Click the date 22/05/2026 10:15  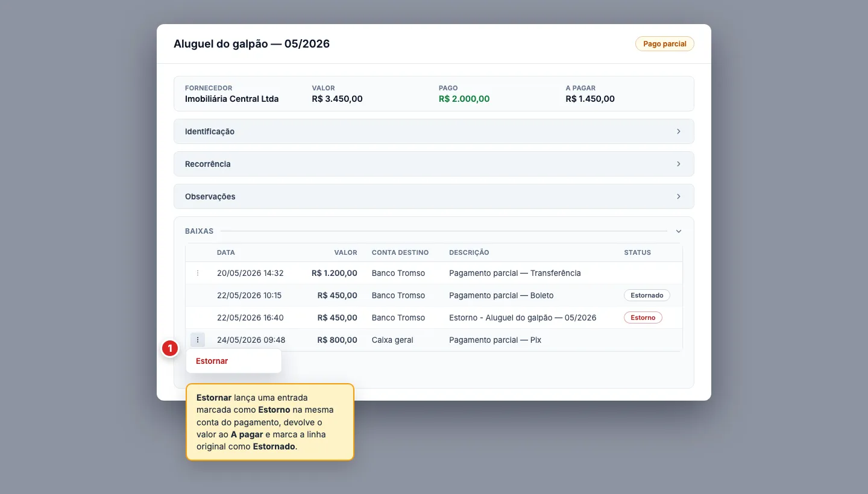[250, 295]
